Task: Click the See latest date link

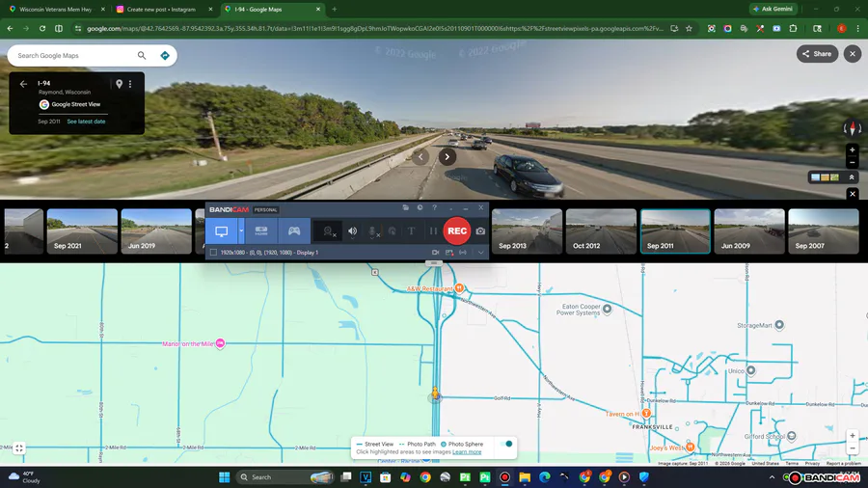Action: tap(86, 122)
